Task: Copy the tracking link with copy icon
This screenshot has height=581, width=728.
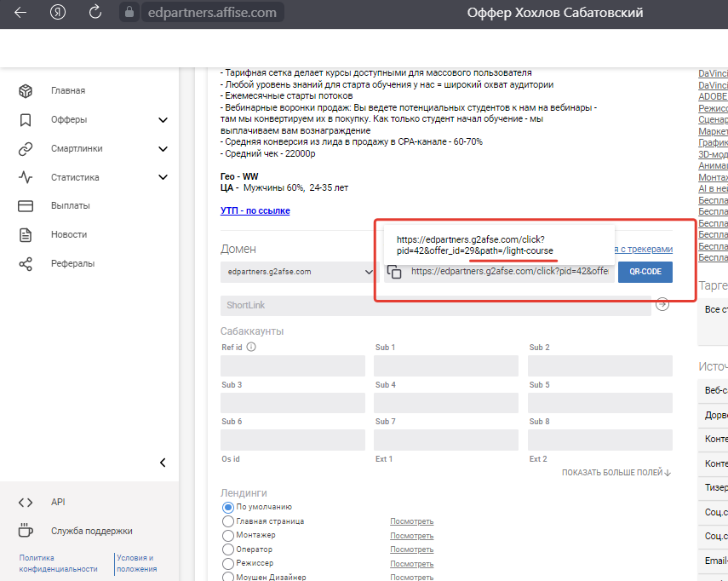Action: point(394,272)
